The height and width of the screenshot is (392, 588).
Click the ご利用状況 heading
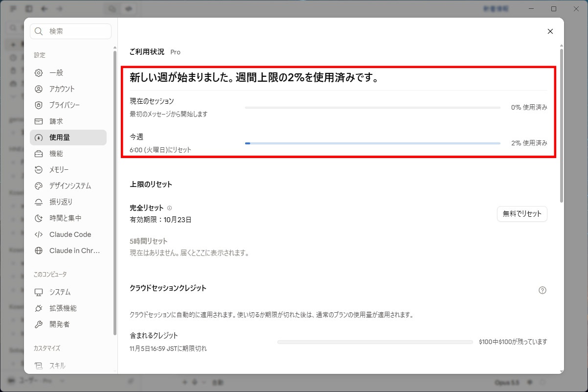click(147, 52)
